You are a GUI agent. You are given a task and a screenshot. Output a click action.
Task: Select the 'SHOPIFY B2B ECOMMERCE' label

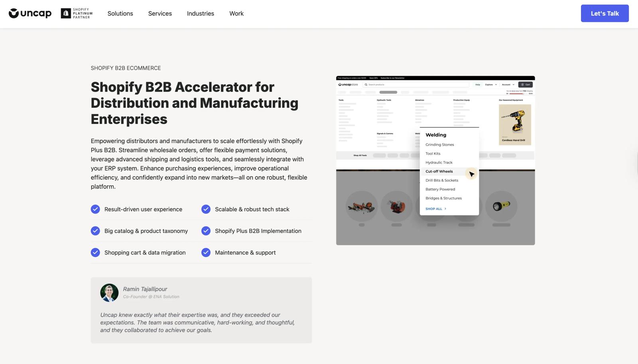point(126,68)
